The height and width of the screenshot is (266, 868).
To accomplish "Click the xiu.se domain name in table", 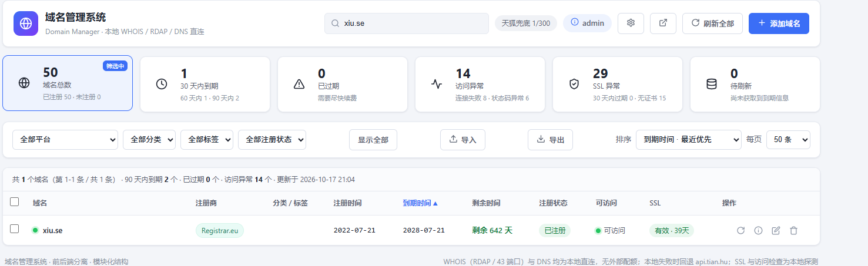I will click(x=52, y=230).
